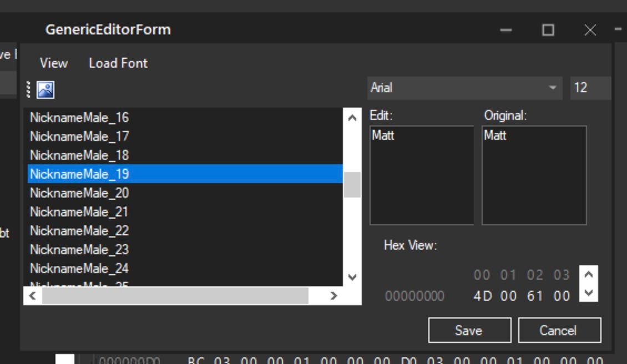Screen dimensions: 627x364
Task: Expand the Arial font dropdown
Action: pyautogui.click(x=552, y=88)
